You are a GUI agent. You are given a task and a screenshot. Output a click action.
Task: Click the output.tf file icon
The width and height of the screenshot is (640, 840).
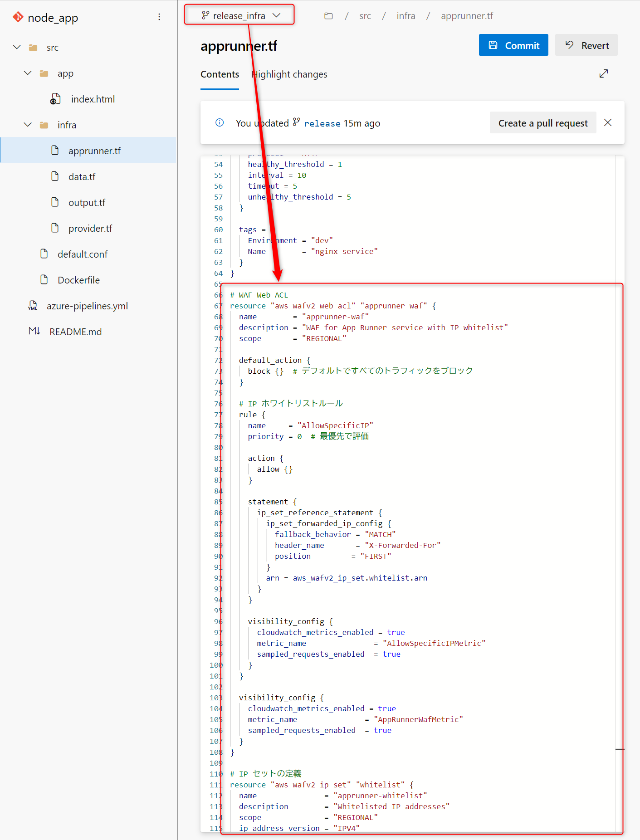click(55, 202)
